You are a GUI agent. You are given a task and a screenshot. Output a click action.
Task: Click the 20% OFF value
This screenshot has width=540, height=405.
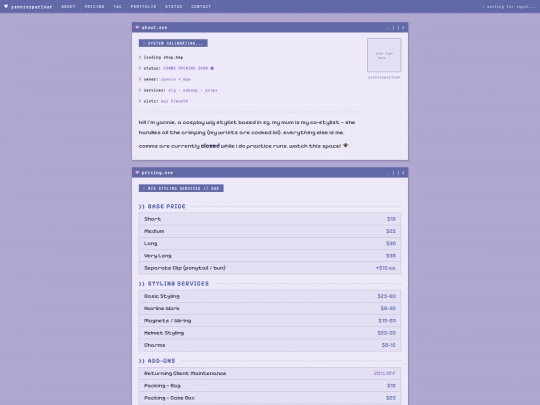point(385,373)
